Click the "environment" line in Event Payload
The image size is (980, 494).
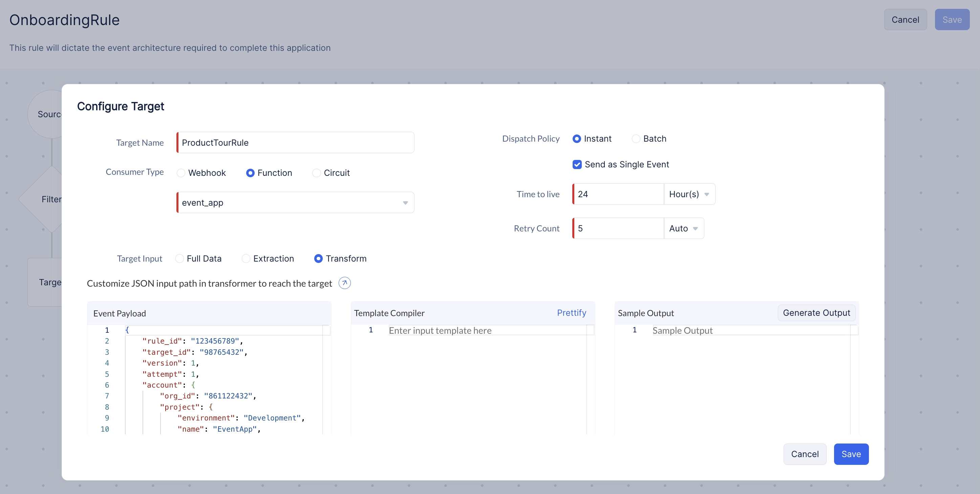241,418
